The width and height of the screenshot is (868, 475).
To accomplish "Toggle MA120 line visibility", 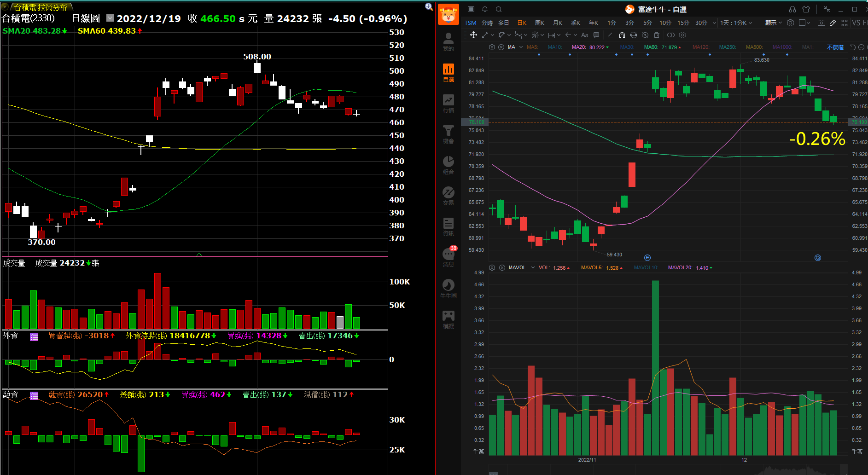I will click(x=701, y=47).
